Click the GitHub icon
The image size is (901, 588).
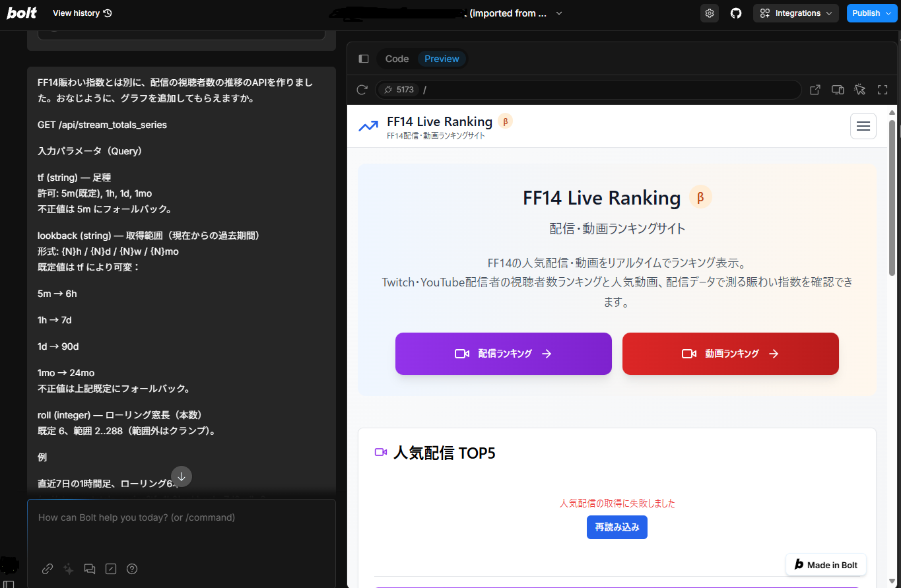pos(736,13)
